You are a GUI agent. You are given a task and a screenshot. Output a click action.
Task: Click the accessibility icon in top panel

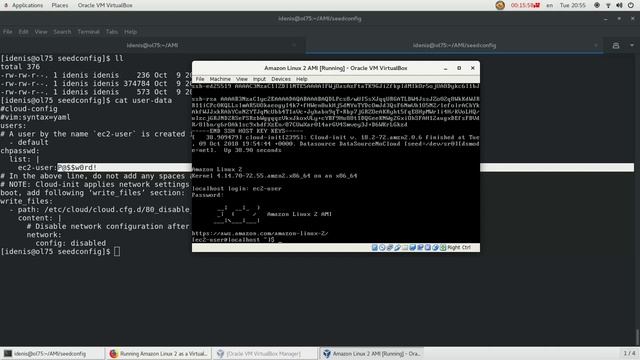click(597, 5)
